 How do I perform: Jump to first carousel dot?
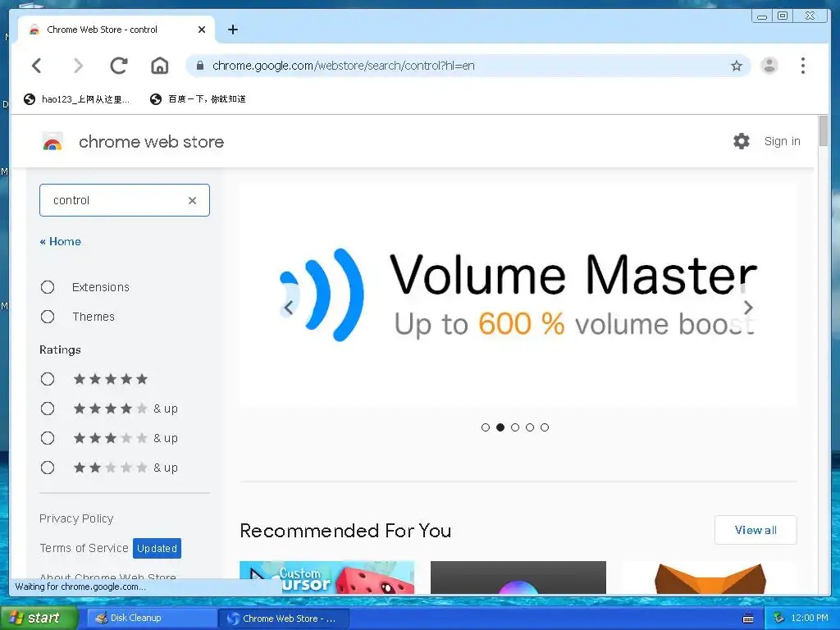coord(486,427)
